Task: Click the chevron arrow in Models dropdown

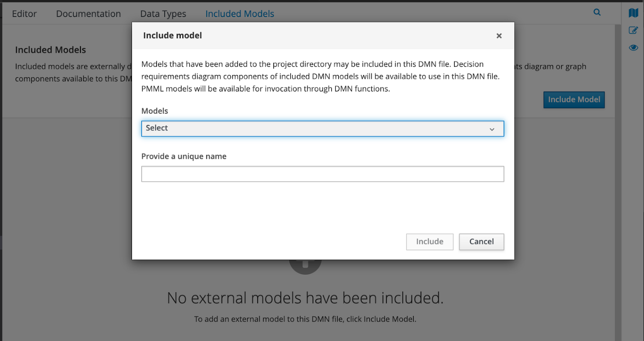Action: pyautogui.click(x=492, y=129)
